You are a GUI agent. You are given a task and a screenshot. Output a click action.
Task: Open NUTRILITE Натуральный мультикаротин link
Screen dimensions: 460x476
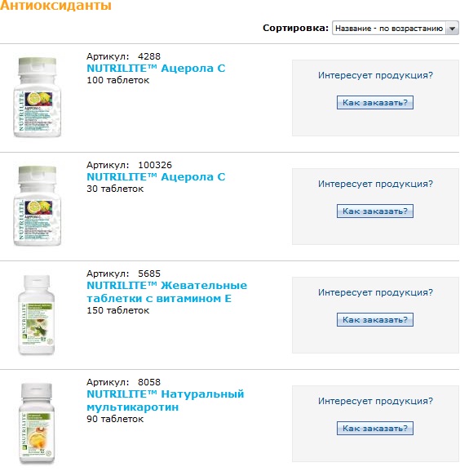166,401
